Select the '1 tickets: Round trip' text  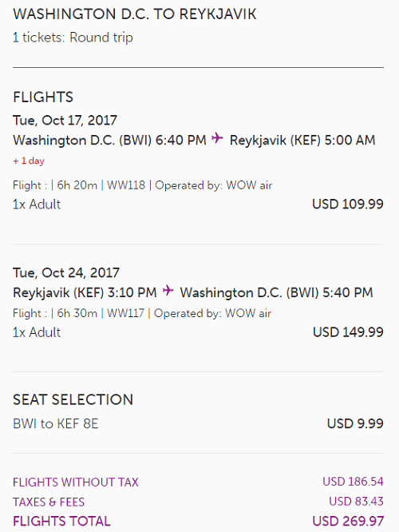click(x=73, y=38)
